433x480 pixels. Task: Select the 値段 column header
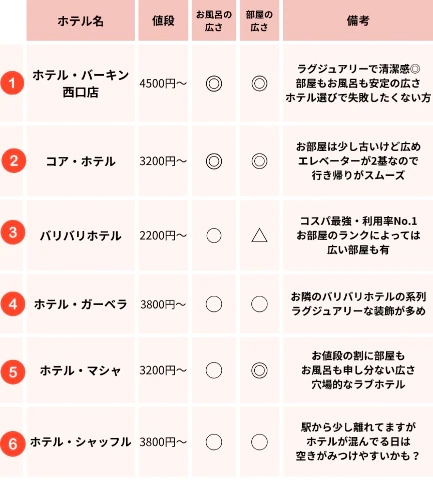point(163,20)
